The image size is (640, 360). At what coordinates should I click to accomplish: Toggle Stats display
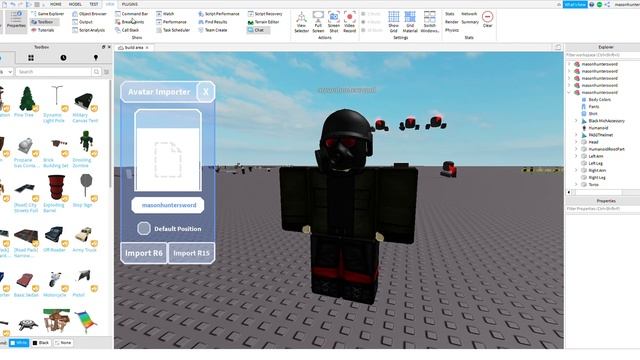[x=449, y=13]
